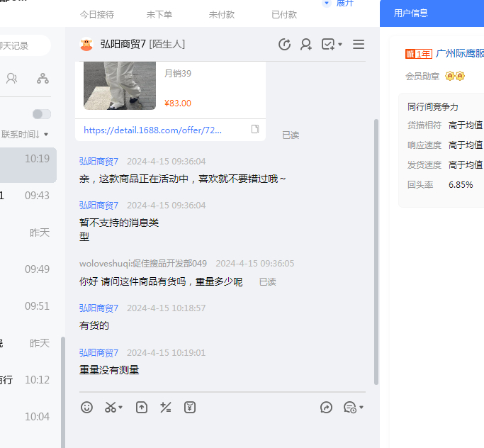Expand the scissors screenshot options arrow
484x448 pixels.
[x=120, y=408]
